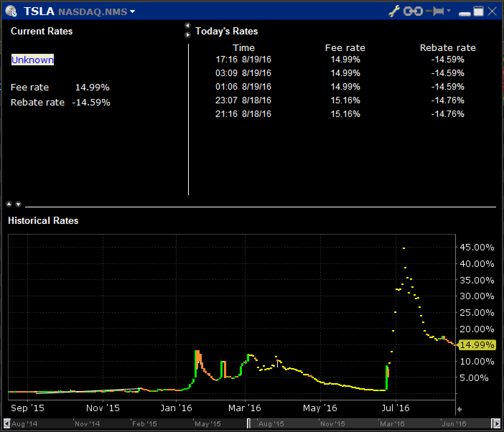504x432 pixels.
Task: Open the small dropdown arrow beside the pin
Action: coord(449,11)
